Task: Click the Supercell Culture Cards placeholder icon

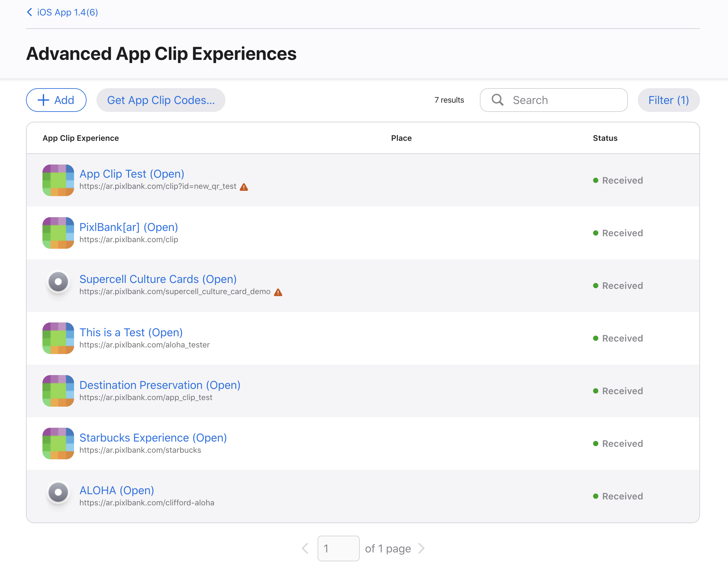Action: point(58,282)
